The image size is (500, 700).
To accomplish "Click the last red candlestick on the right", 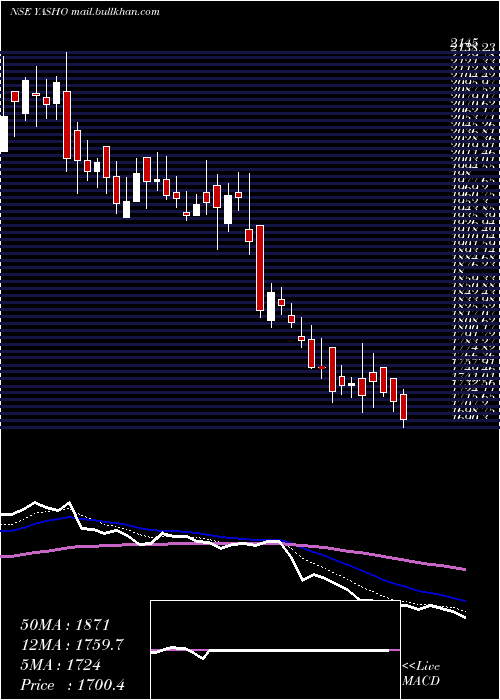I will [404, 407].
